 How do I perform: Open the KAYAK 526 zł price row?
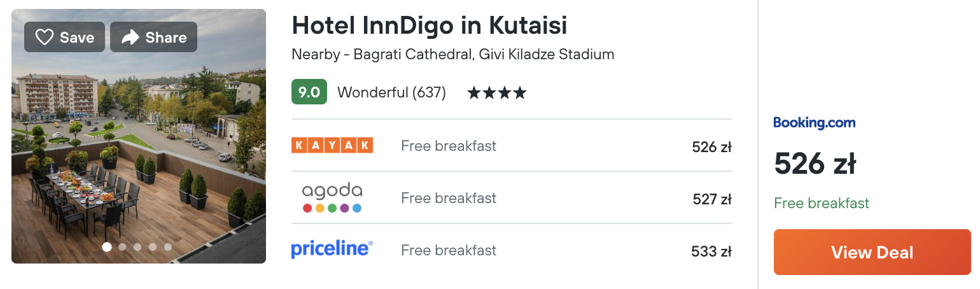tap(512, 146)
